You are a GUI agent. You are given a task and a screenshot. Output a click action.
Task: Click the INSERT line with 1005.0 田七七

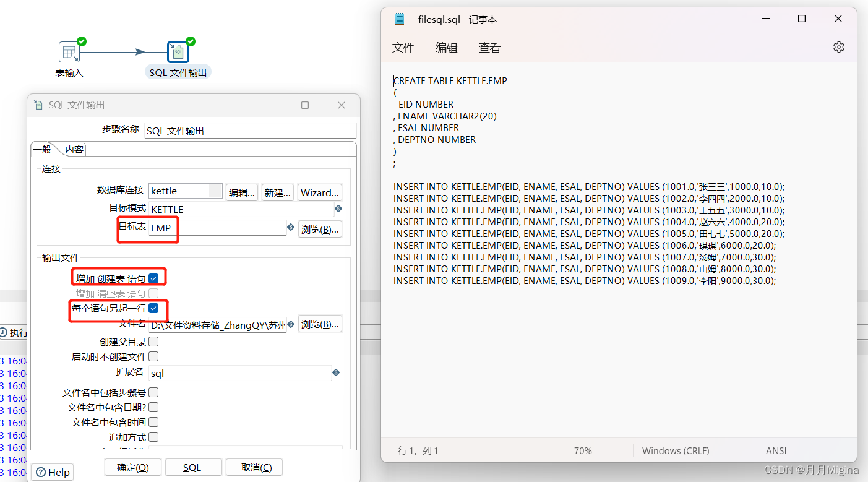tap(589, 233)
